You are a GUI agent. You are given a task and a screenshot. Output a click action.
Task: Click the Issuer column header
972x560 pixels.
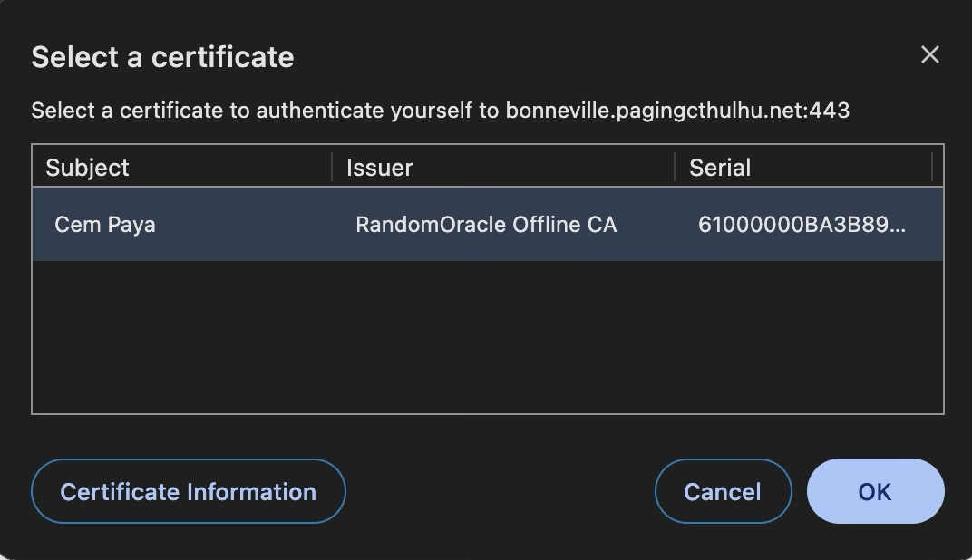pos(379,168)
